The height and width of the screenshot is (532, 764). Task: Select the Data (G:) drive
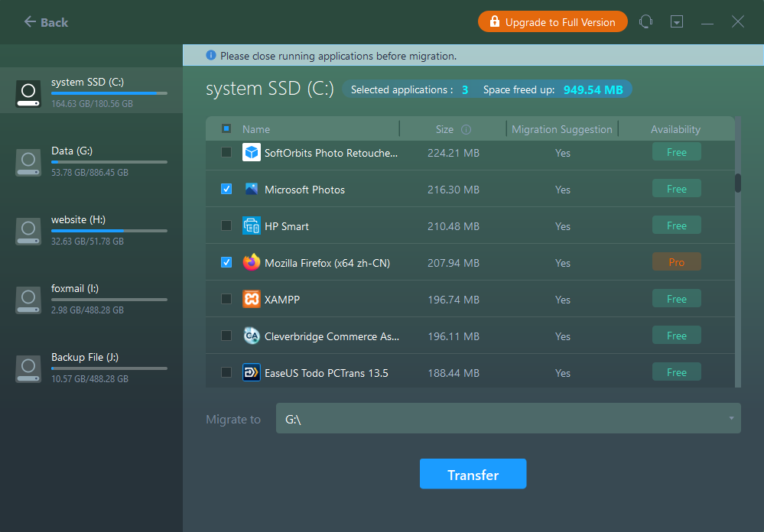tap(91, 161)
